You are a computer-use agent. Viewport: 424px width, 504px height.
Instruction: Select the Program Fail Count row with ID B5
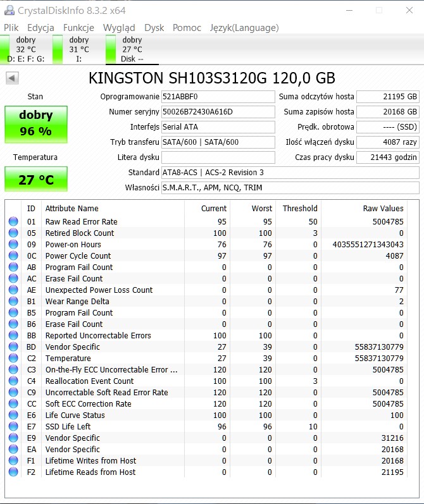(x=206, y=313)
